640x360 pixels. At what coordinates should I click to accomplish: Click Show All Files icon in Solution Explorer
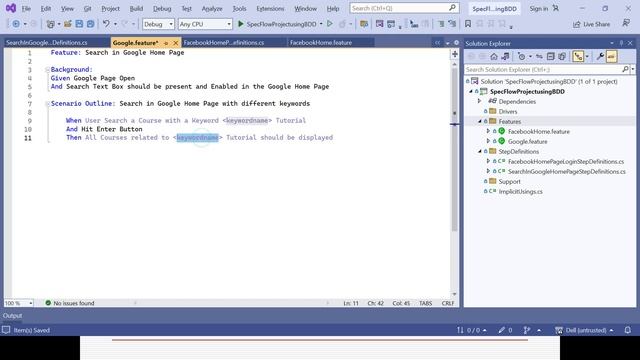click(562, 57)
